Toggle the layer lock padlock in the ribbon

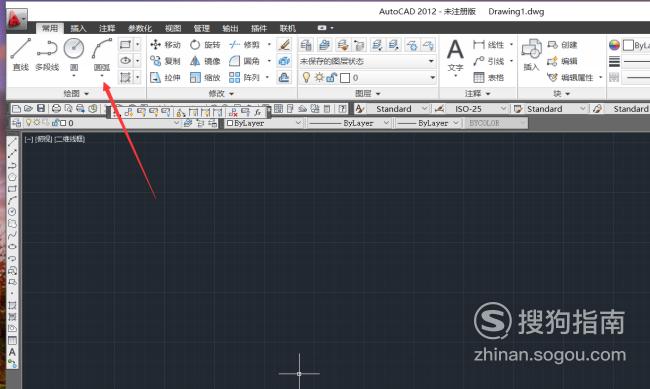pyautogui.click(x=331, y=78)
